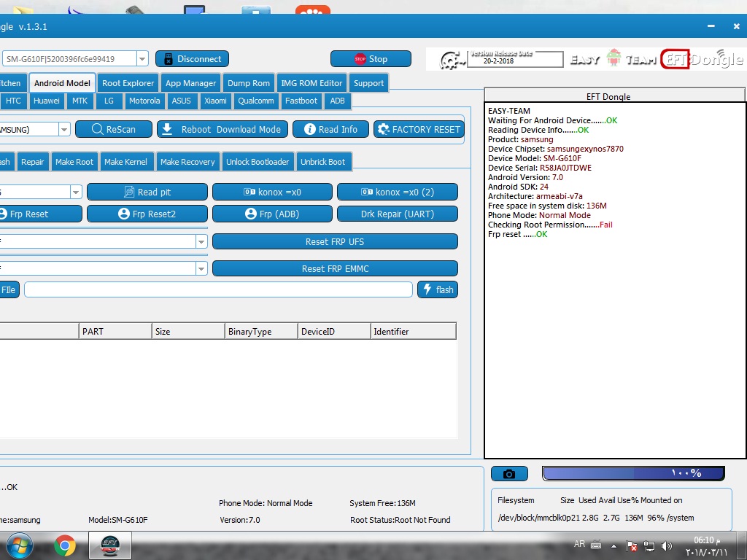Click the EFT Dongle taskbar icon
The height and width of the screenshot is (560, 747).
coord(110,545)
